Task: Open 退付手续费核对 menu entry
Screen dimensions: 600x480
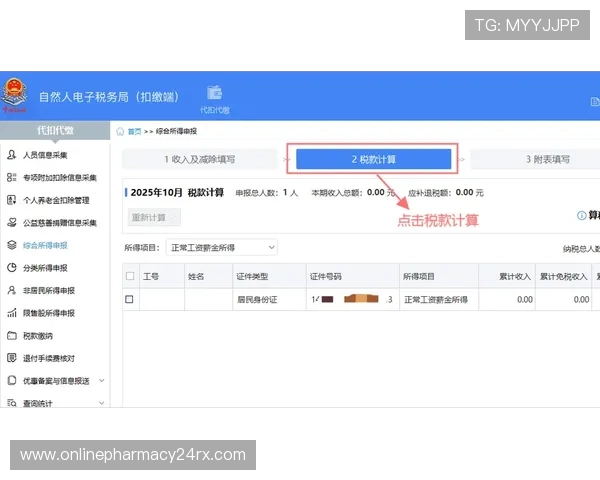Action: point(49,358)
